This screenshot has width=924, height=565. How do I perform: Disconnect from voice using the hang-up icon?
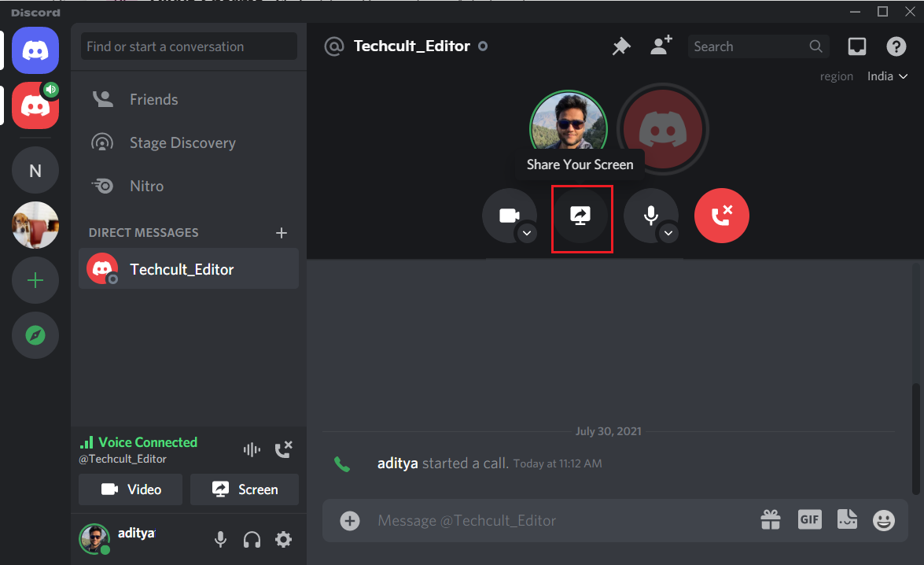tap(283, 449)
